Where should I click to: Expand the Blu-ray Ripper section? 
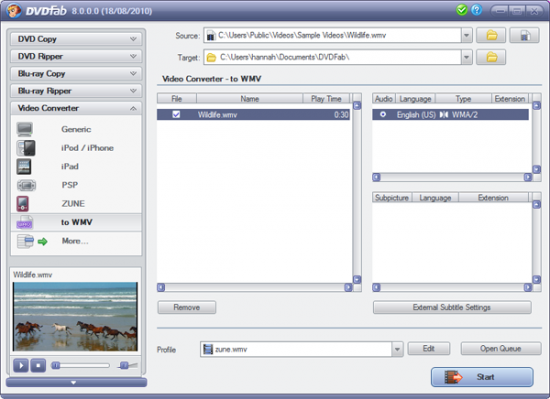[x=76, y=91]
